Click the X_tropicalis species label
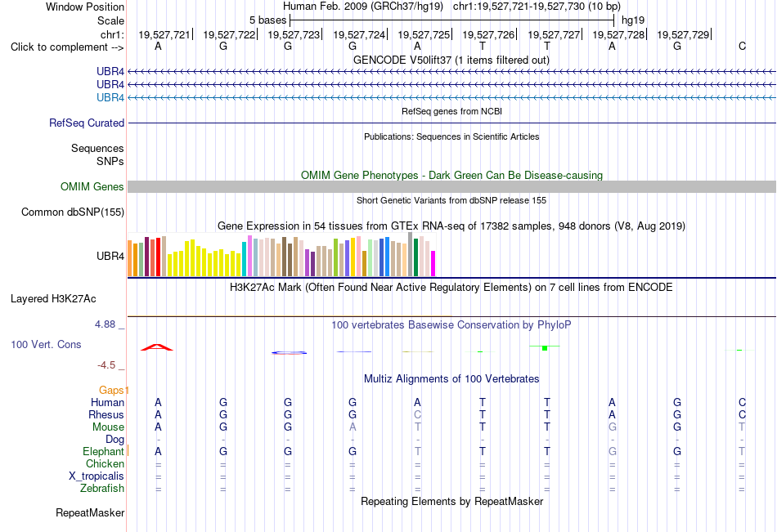The image size is (777, 532). [97, 476]
